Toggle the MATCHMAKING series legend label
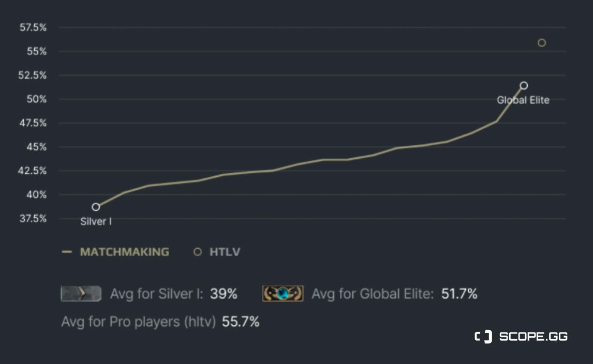Screen dimensions: 593x364 coord(125,252)
